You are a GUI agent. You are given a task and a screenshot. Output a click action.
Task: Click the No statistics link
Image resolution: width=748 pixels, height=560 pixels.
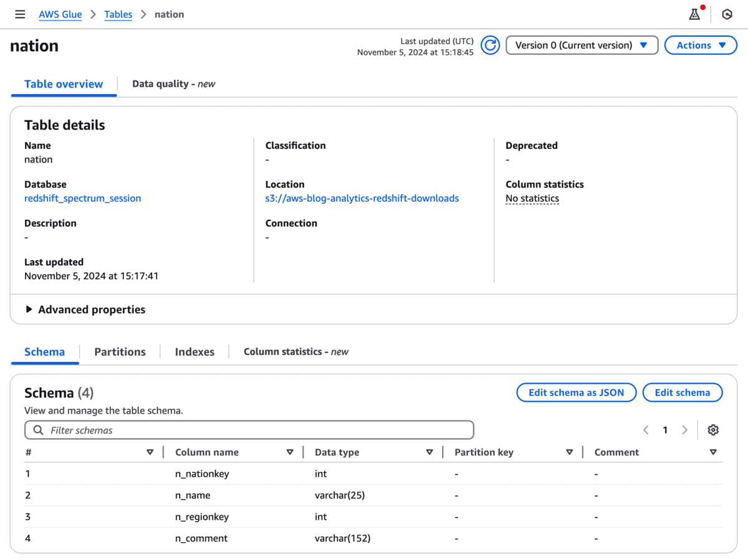point(532,199)
